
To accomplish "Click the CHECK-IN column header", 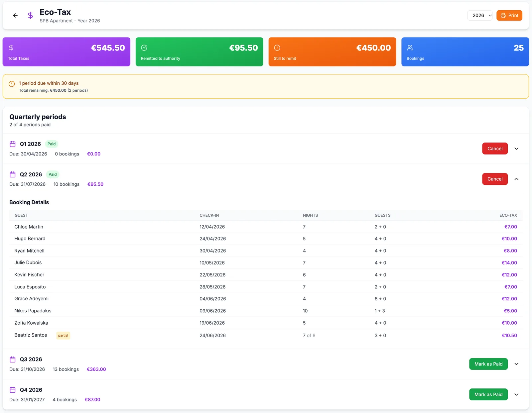I will pos(209,215).
